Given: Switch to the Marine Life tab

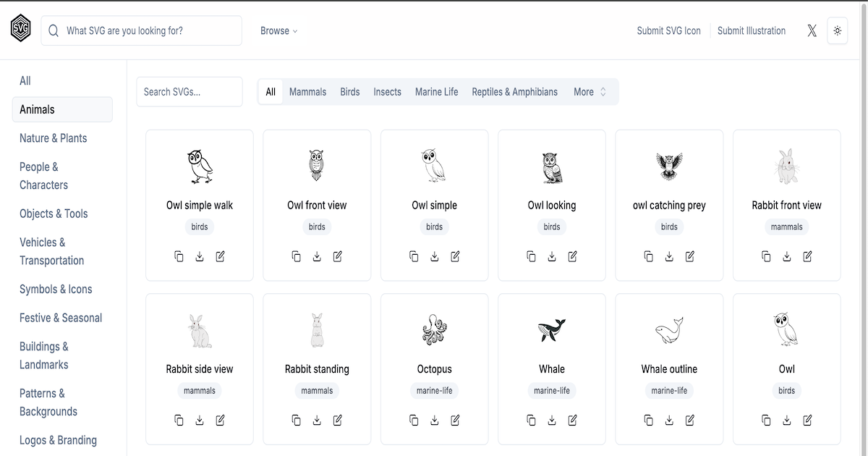Looking at the screenshot, I should pos(436,92).
